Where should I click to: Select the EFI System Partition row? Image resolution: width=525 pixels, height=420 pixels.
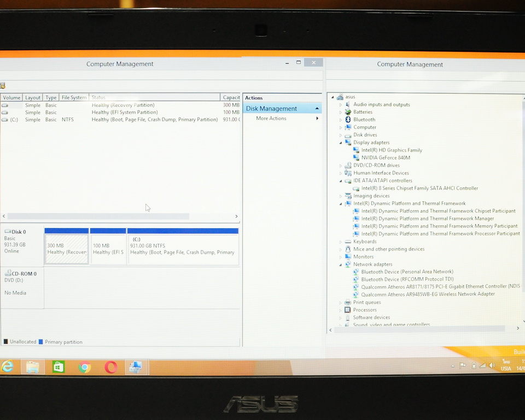120,113
